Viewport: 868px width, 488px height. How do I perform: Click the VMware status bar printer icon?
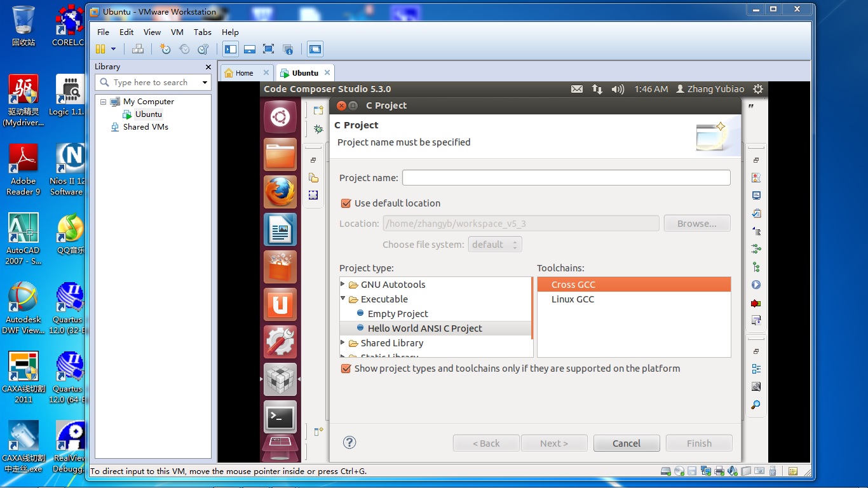[719, 471]
